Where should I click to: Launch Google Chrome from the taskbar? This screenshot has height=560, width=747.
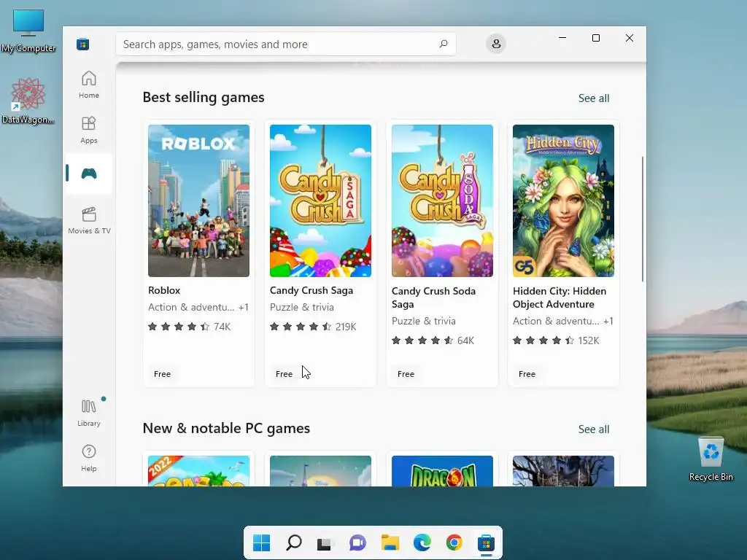[454, 542]
